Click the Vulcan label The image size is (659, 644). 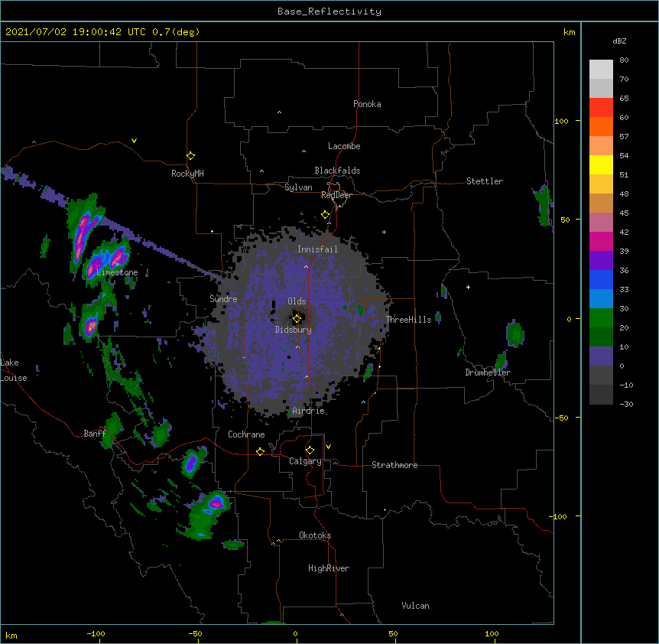pyautogui.click(x=415, y=606)
